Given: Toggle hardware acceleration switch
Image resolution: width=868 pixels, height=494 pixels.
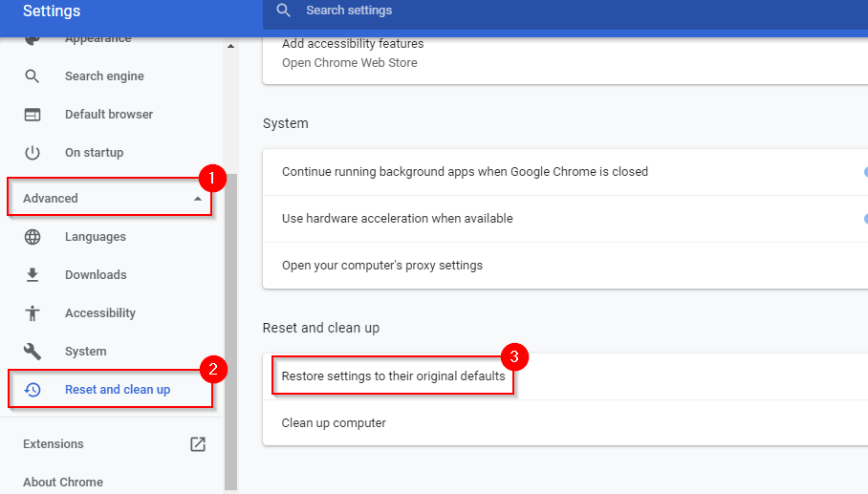Looking at the screenshot, I should click(x=864, y=219).
